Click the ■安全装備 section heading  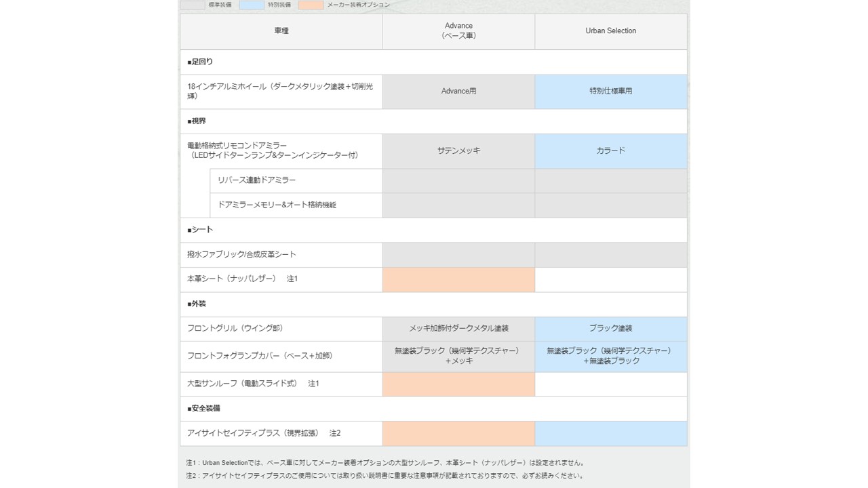click(203, 409)
